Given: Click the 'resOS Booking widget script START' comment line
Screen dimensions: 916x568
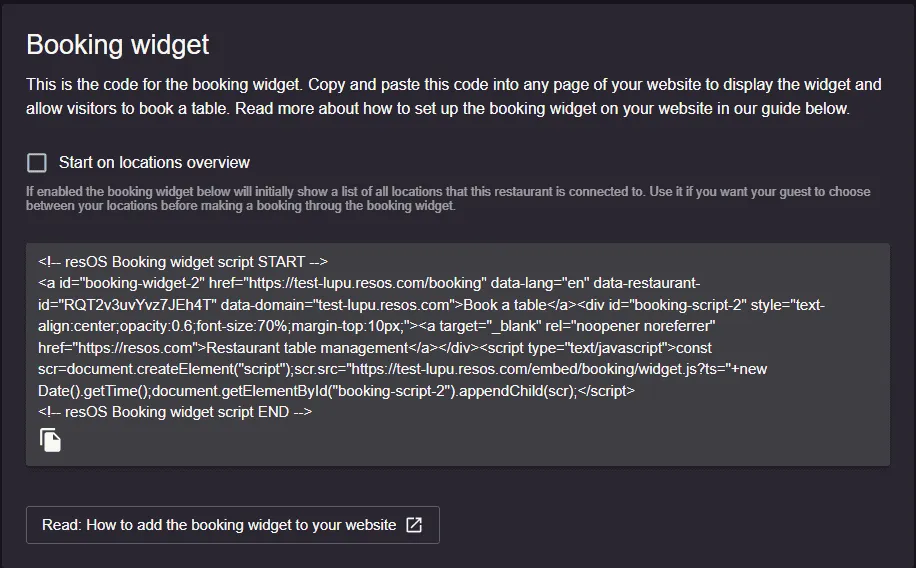Looking at the screenshot, I should coord(183,262).
